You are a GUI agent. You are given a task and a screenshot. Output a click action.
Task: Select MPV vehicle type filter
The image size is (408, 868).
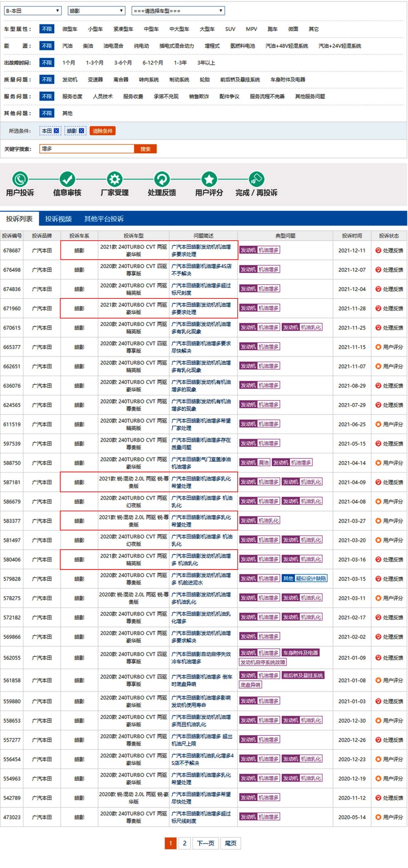251,29
